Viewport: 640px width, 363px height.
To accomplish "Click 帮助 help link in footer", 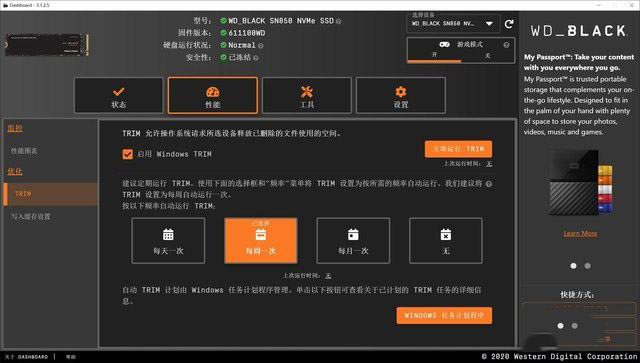I will [71, 357].
